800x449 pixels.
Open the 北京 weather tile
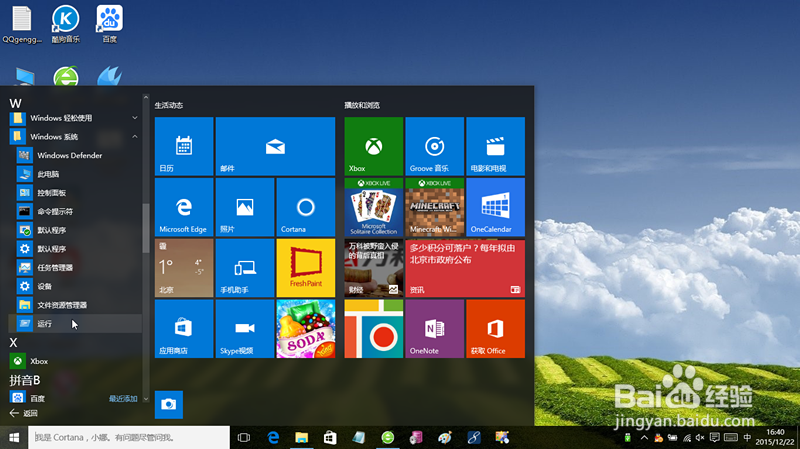click(x=184, y=268)
